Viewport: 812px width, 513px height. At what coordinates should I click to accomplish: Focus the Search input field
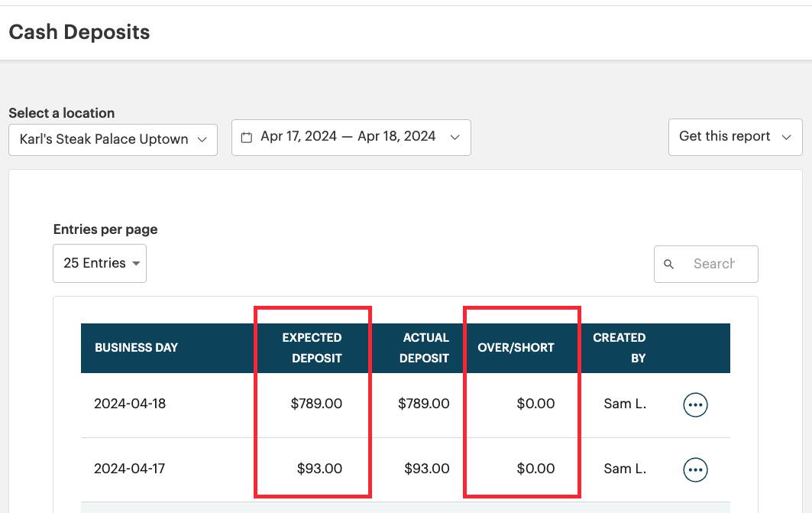point(714,264)
